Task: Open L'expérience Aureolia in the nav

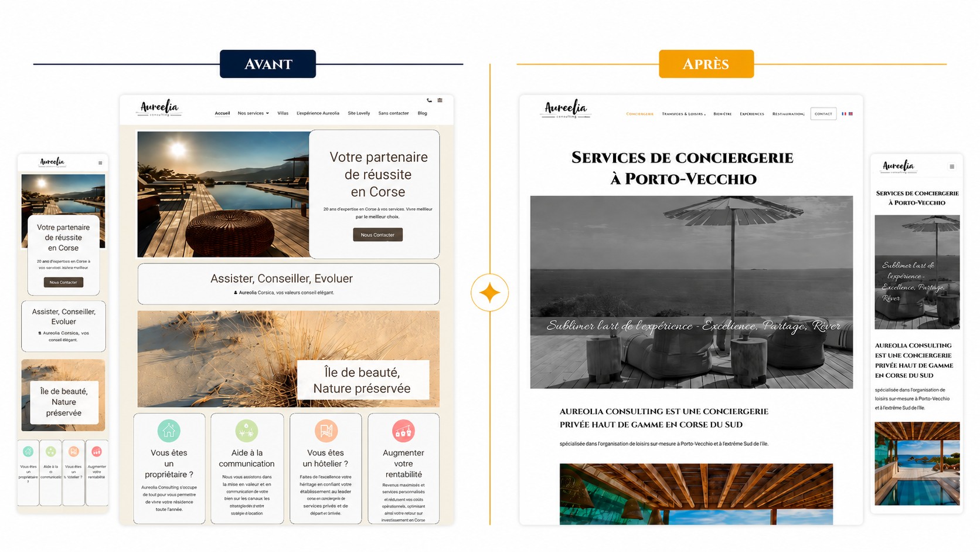Action: coord(318,113)
